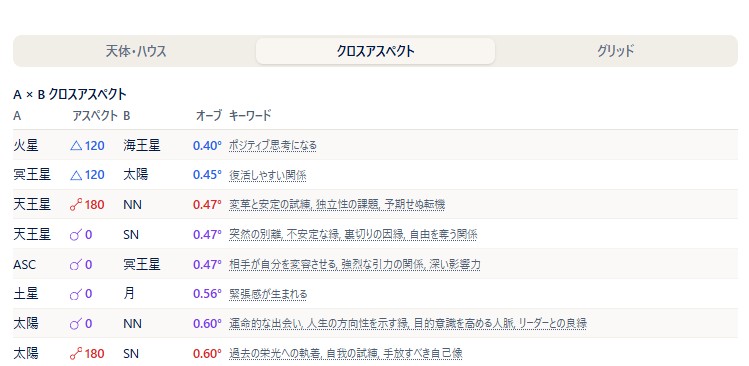Open keyword link 復活しやすい関係
Image resolution: width=749 pixels, height=366 pixels.
pos(268,175)
